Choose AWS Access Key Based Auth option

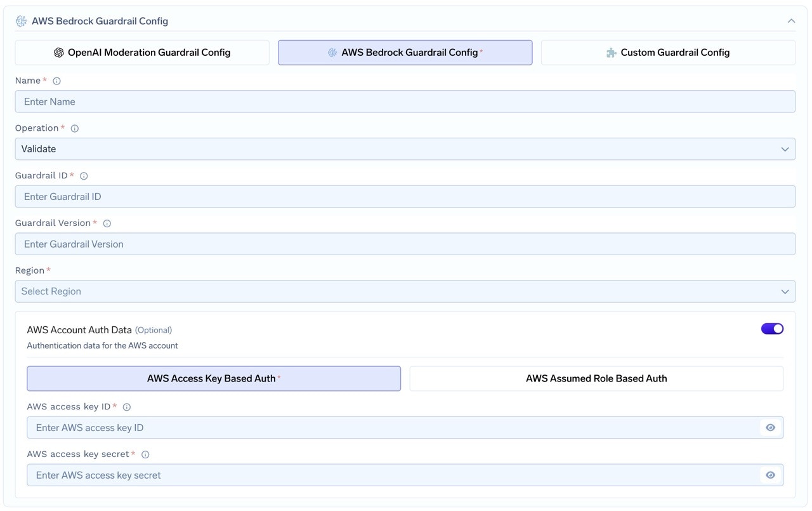(x=214, y=378)
